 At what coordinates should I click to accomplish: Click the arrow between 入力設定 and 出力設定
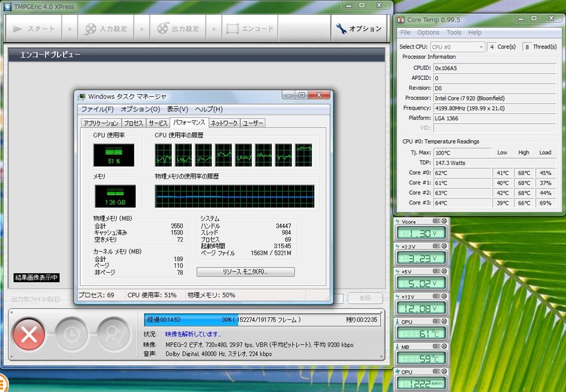[142, 29]
